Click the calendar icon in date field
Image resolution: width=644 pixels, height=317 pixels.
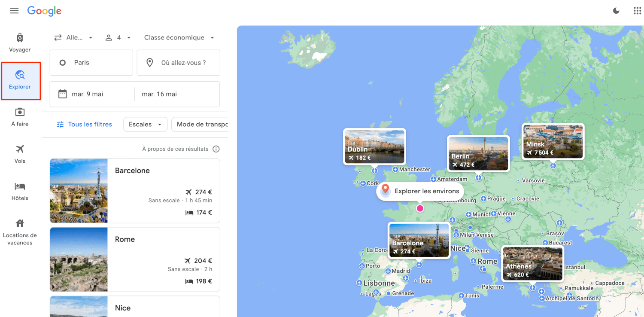point(63,94)
